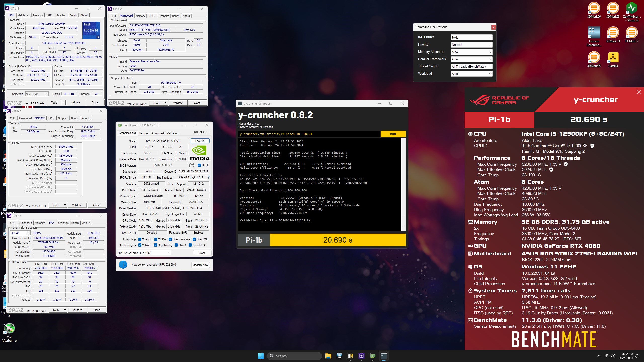Image resolution: width=644 pixels, height=362 pixels.
Task: Open CATEGORY dropdown showing Pi-1b
Action: click(x=471, y=37)
